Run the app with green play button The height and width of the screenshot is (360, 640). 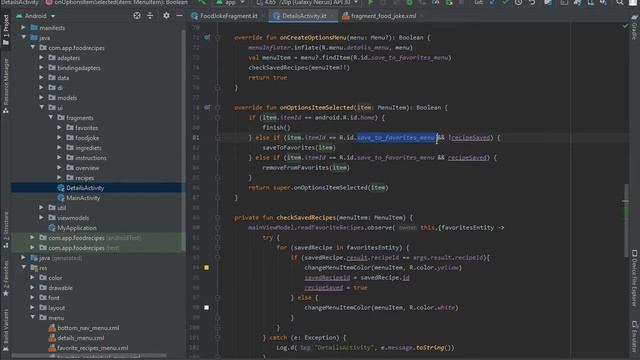pyautogui.click(x=371, y=2)
